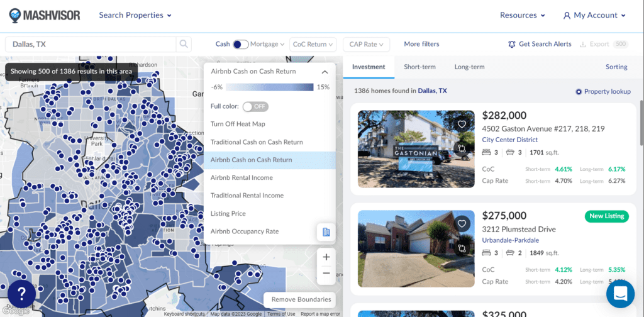
Task: Zoom out on the map
Action: coord(326,273)
